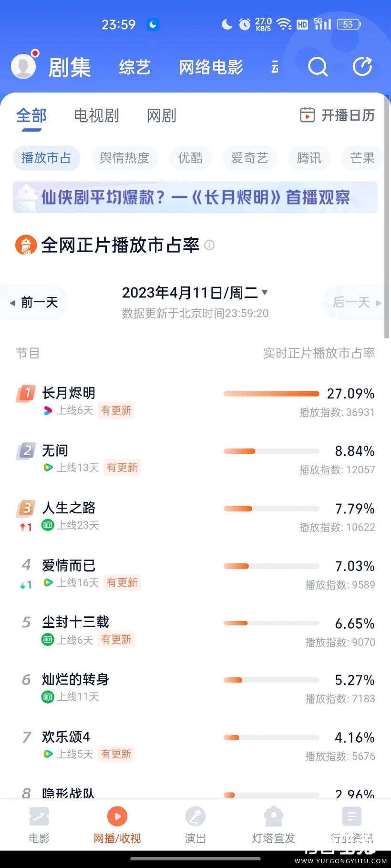Screen dimensions: 391x868
Task: Click the page scrollbar on right edge
Action: click(386, 214)
